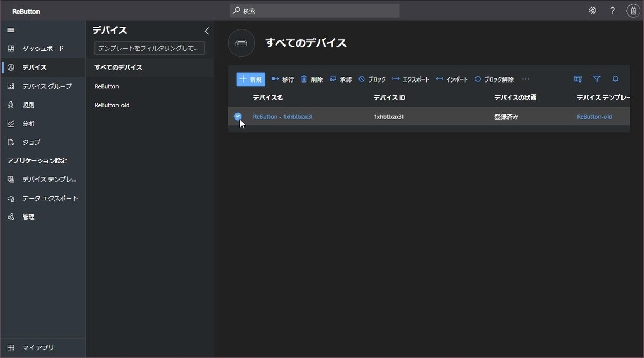Open settings gear in the top bar
This screenshot has width=644, height=358.
click(x=592, y=11)
